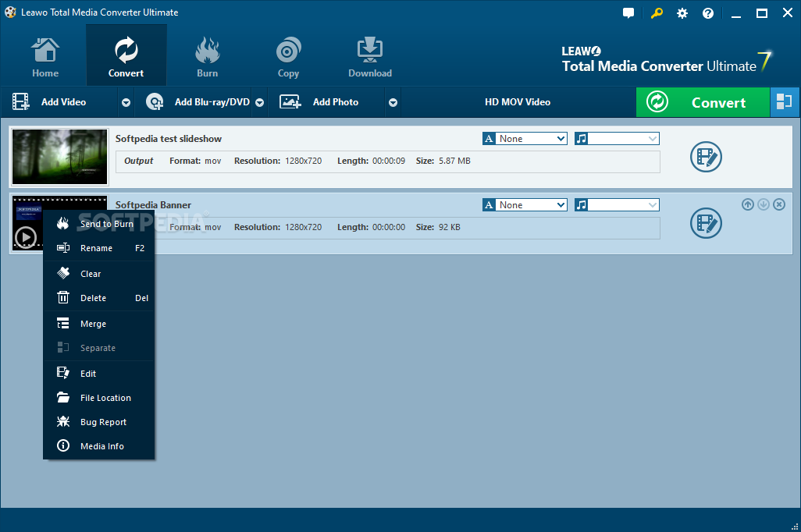The width and height of the screenshot is (801, 532).
Task: Expand the Add Photo dropdown arrow
Action: (x=393, y=103)
